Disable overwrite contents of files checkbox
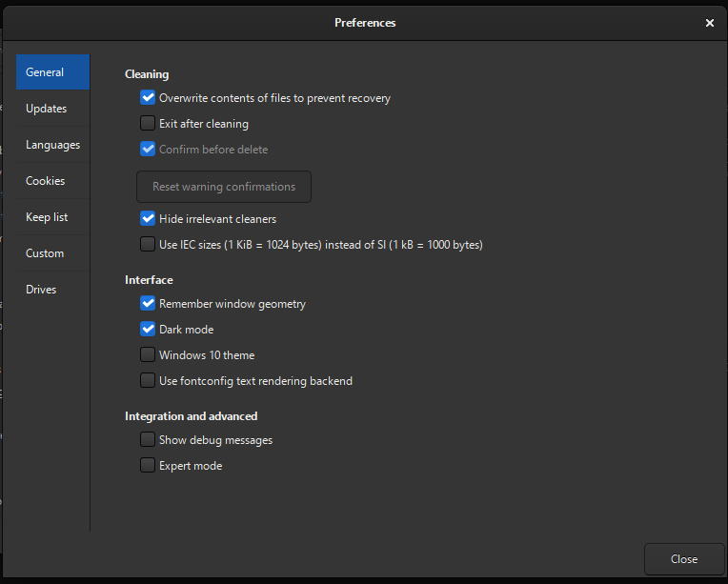 pyautogui.click(x=148, y=97)
